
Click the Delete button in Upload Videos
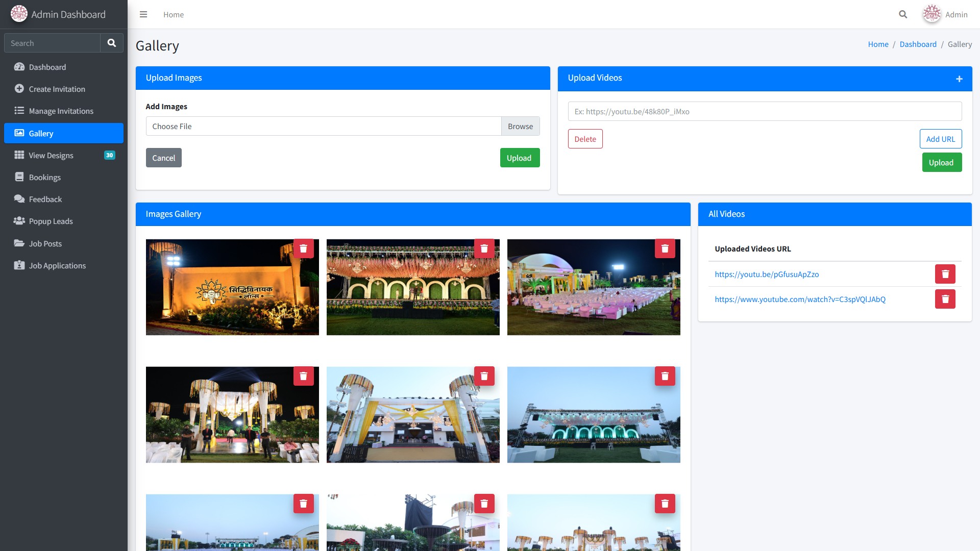(x=585, y=139)
